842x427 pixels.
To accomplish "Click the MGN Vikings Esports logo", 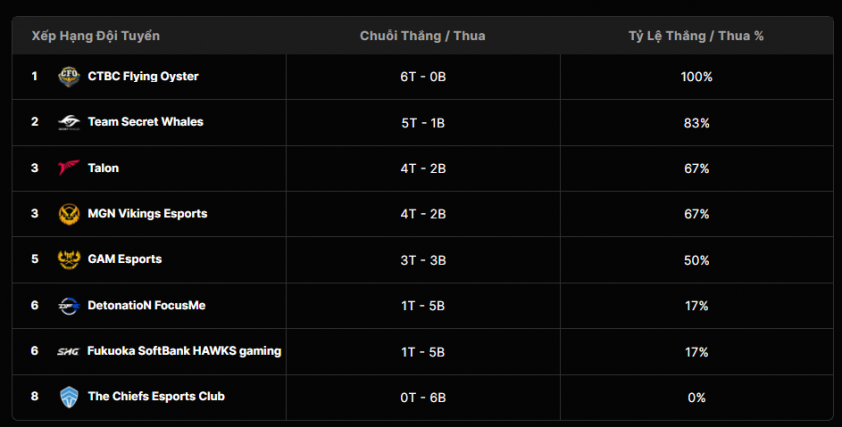I will (69, 214).
